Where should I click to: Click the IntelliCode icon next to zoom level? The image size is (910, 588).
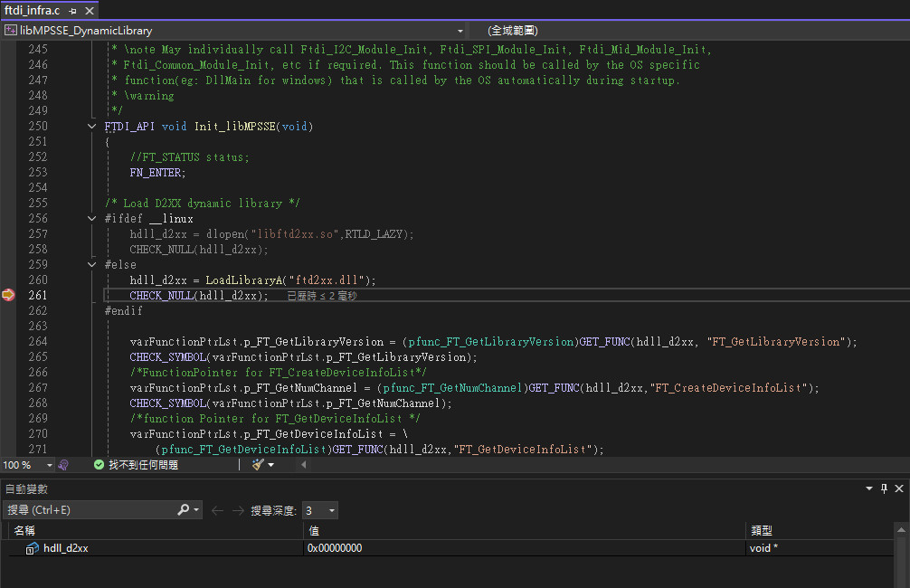tap(63, 465)
